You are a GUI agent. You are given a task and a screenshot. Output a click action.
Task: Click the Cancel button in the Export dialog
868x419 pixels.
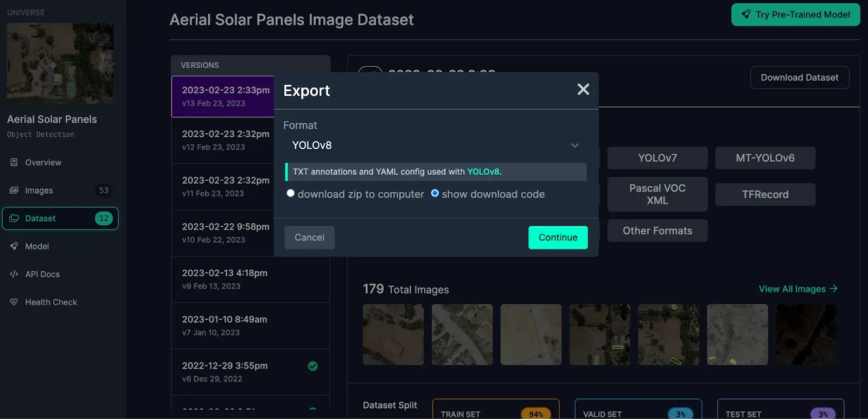coord(309,238)
